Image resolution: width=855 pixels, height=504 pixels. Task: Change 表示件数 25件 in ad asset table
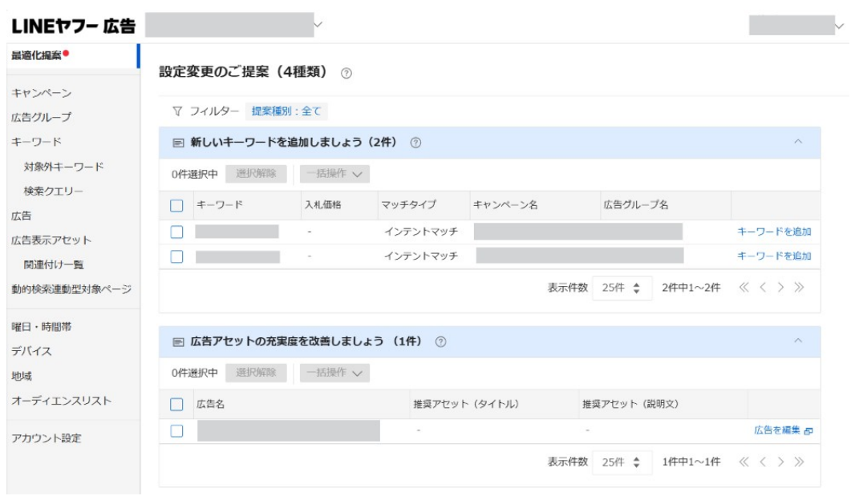[x=622, y=462]
